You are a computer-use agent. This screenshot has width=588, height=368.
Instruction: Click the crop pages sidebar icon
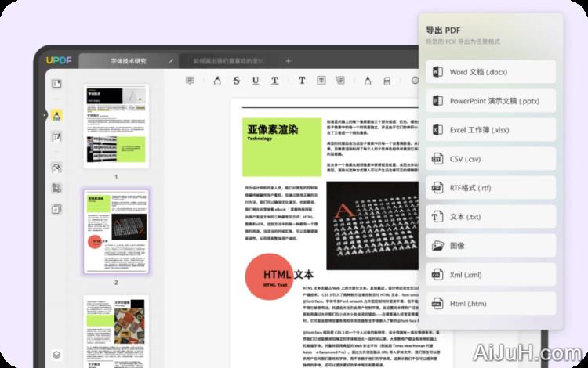coord(56,189)
